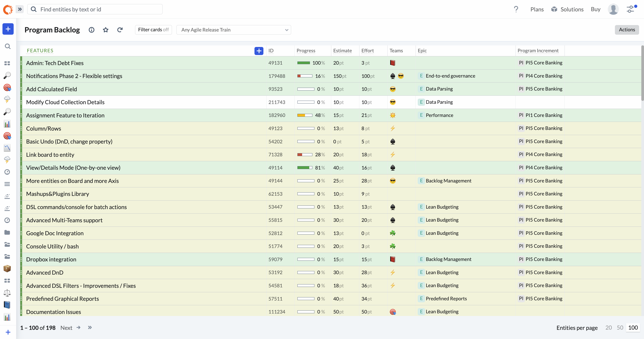
Task: Set entities per page to 100
Action: (633, 328)
